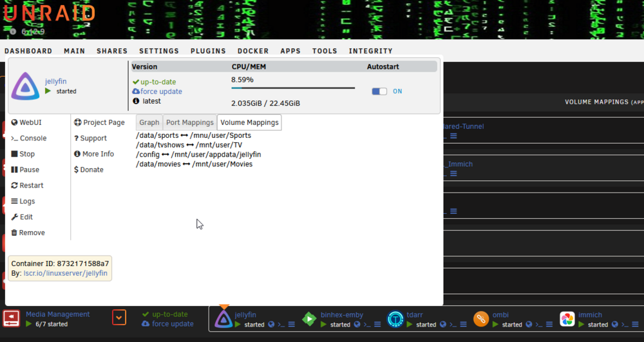644x342 pixels.
Task: Switch to the Graph tab
Action: 149,122
